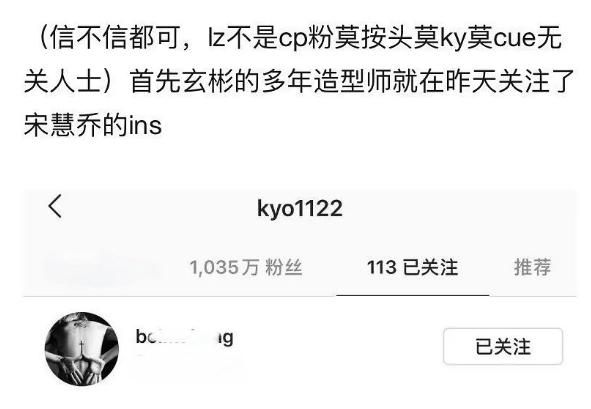
Task: Click the first line of post text
Action: point(299,38)
